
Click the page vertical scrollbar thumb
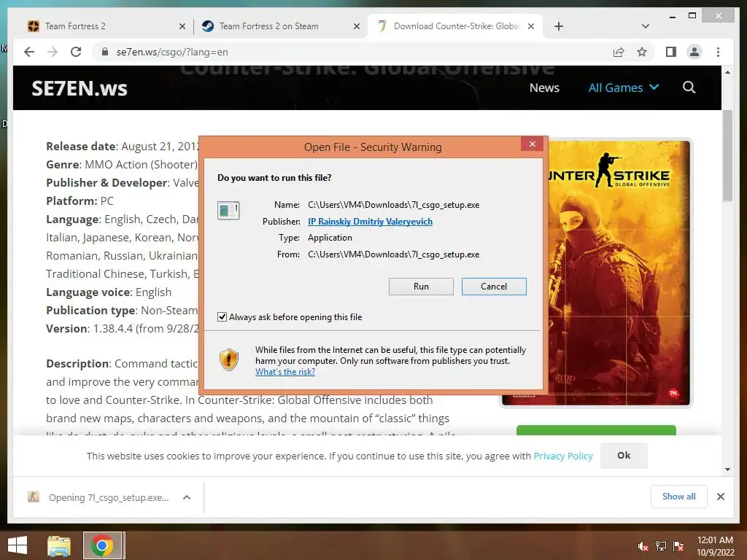pos(727,156)
